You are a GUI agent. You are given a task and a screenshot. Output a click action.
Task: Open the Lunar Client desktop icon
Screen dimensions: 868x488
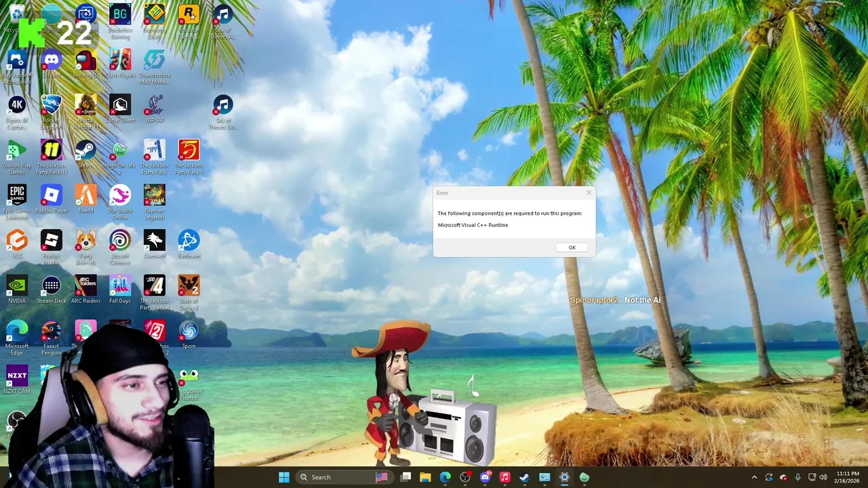(x=120, y=108)
